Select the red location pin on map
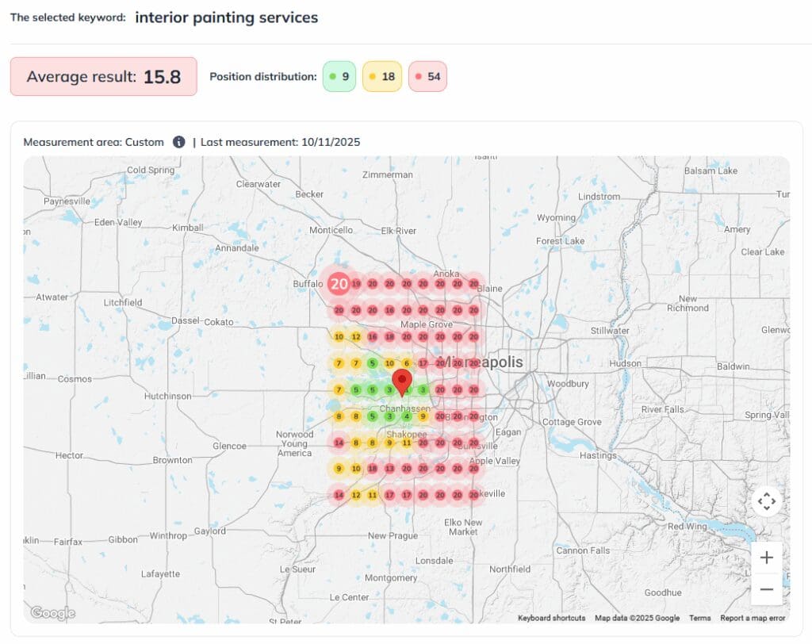Image resolution: width=812 pixels, height=644 pixels. (403, 381)
